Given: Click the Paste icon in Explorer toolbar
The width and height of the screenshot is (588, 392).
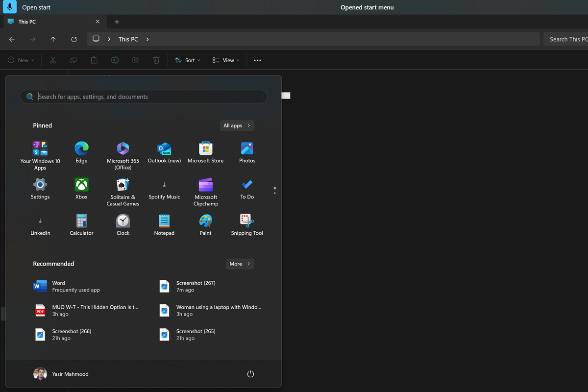Looking at the screenshot, I should pos(94,60).
